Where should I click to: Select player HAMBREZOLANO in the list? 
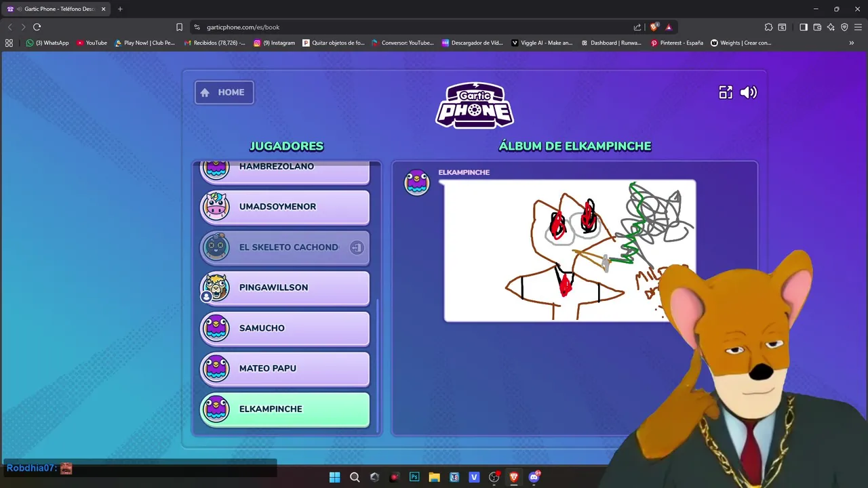click(x=285, y=171)
